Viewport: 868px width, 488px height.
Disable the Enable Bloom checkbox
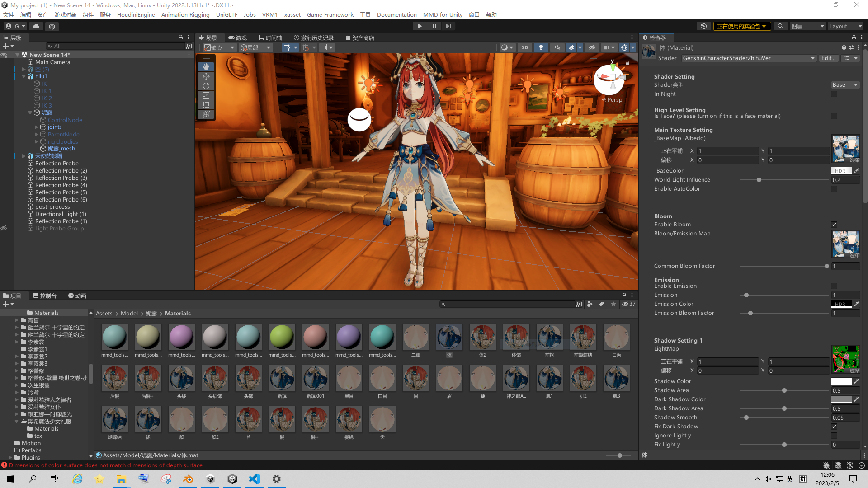tap(834, 225)
